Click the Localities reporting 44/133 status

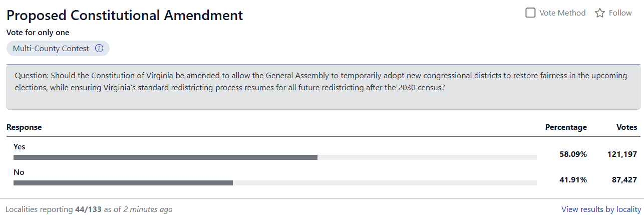click(89, 209)
